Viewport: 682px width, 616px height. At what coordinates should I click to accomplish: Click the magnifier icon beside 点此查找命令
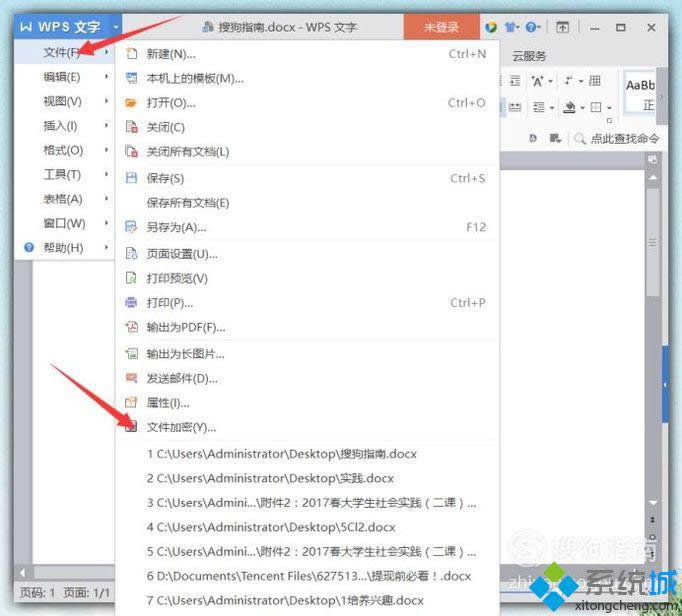coord(579,139)
